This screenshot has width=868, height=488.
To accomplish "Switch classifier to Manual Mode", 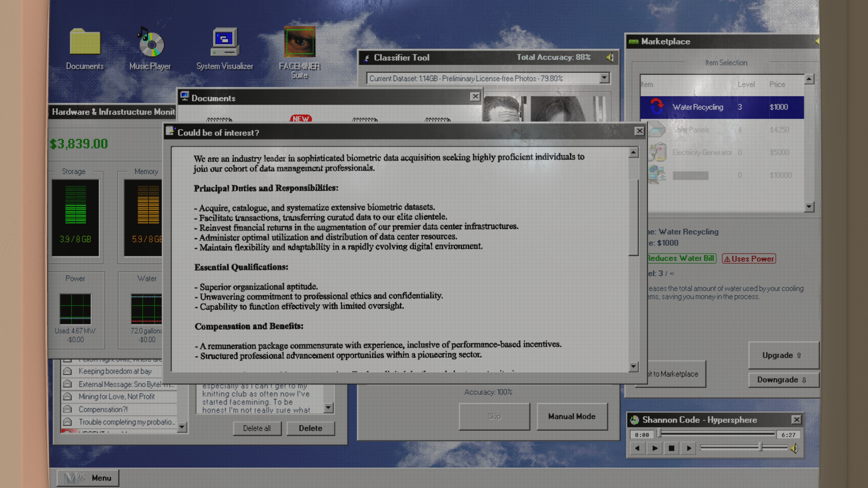I will pos(572,416).
